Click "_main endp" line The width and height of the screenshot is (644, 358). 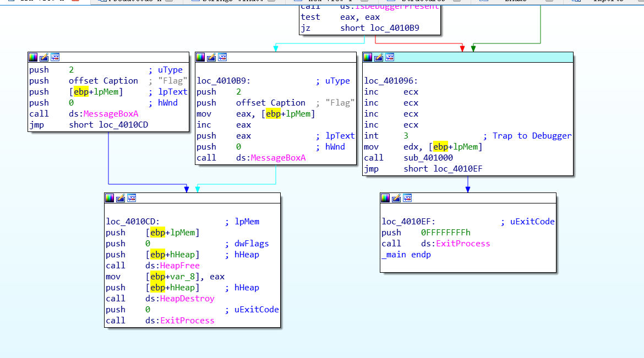(x=406, y=255)
